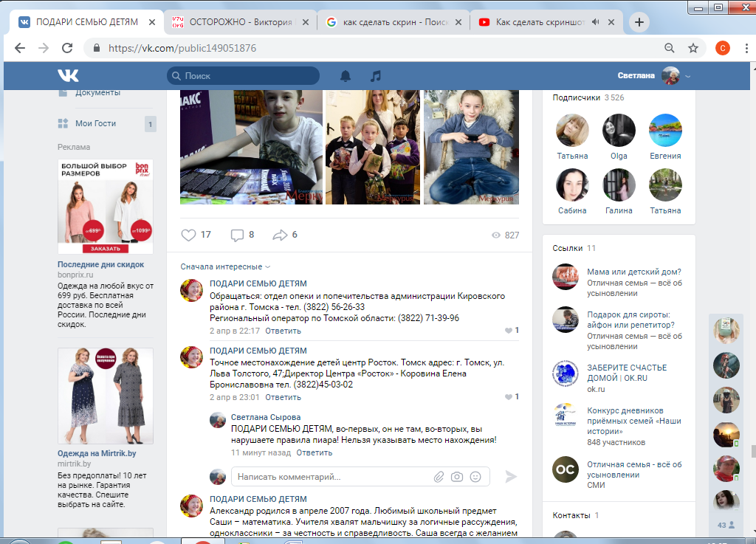The height and width of the screenshot is (544, 756).
Task: Open the 'Мама или детский дом?' link
Action: pyautogui.click(x=633, y=272)
